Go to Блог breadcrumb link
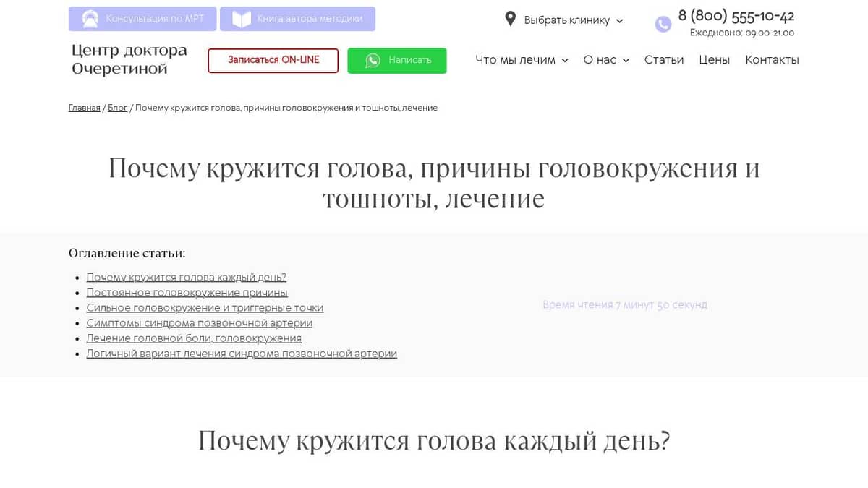Image resolution: width=868 pixels, height=488 pixels. [118, 108]
